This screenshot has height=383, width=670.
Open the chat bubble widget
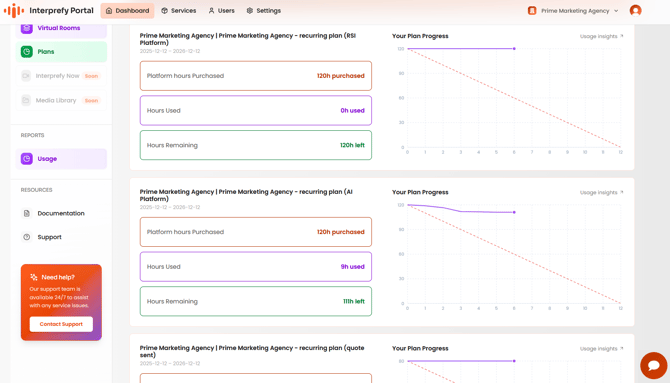[x=654, y=365]
